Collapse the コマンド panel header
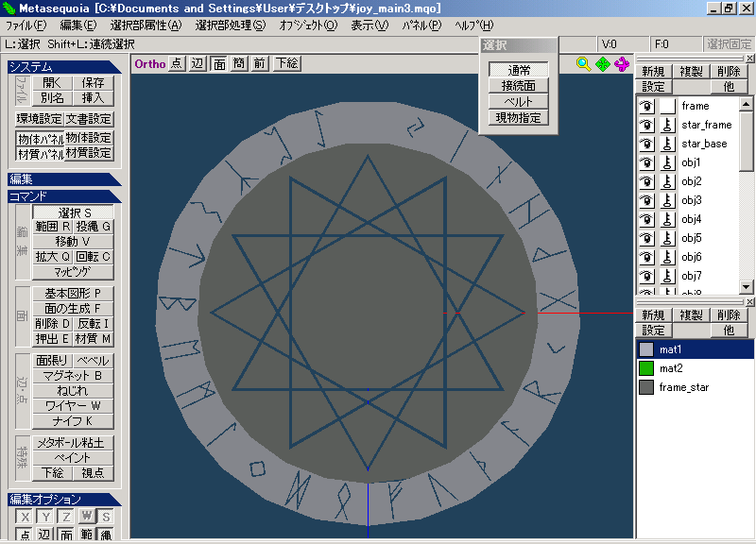The height and width of the screenshot is (544, 756). [64, 196]
